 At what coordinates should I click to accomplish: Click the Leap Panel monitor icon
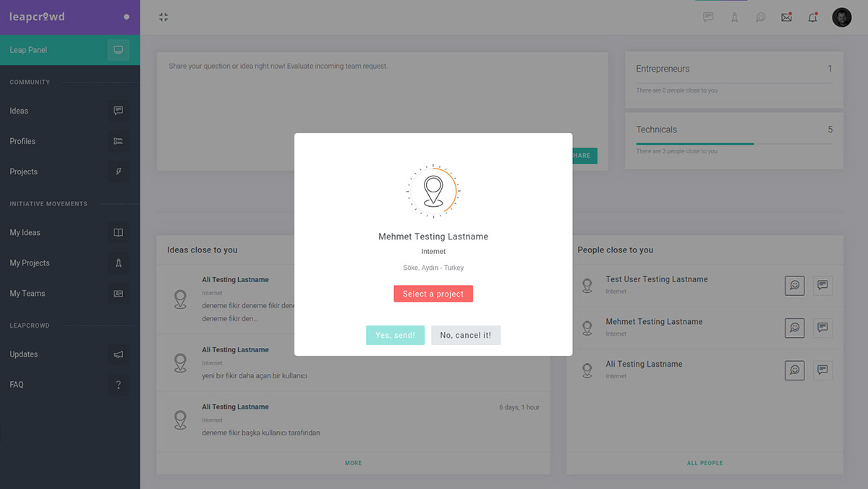(x=118, y=50)
